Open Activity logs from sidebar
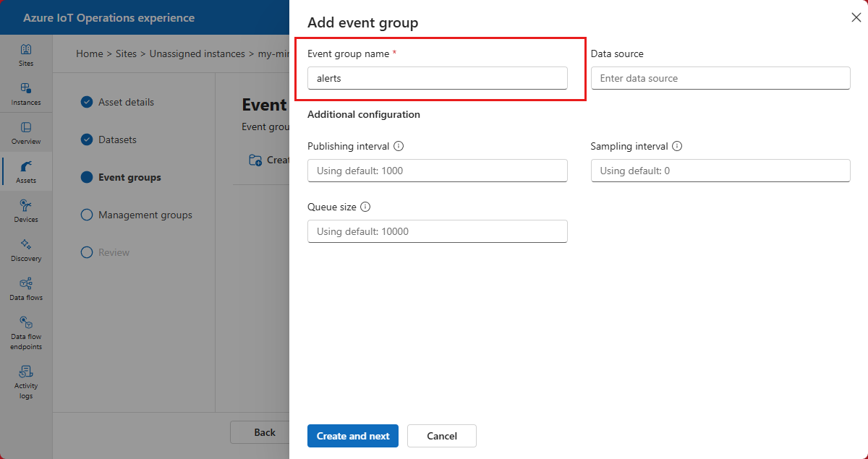Screen dimensions: 868x459 coord(26,382)
